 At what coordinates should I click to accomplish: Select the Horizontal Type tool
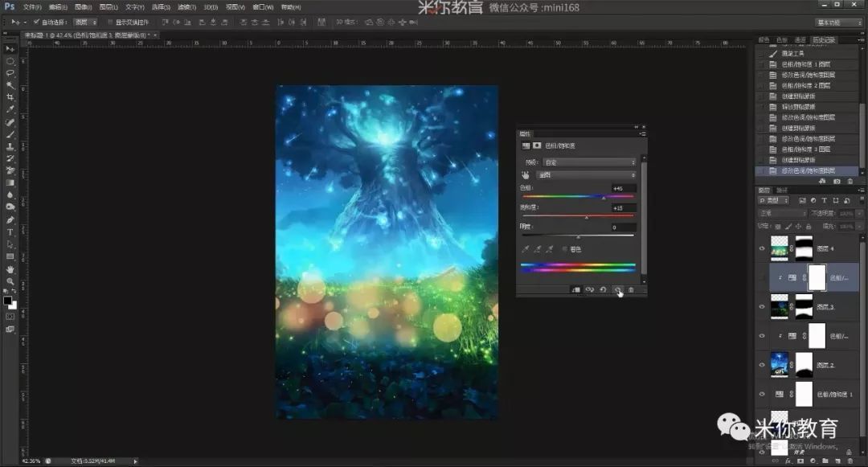[10, 231]
